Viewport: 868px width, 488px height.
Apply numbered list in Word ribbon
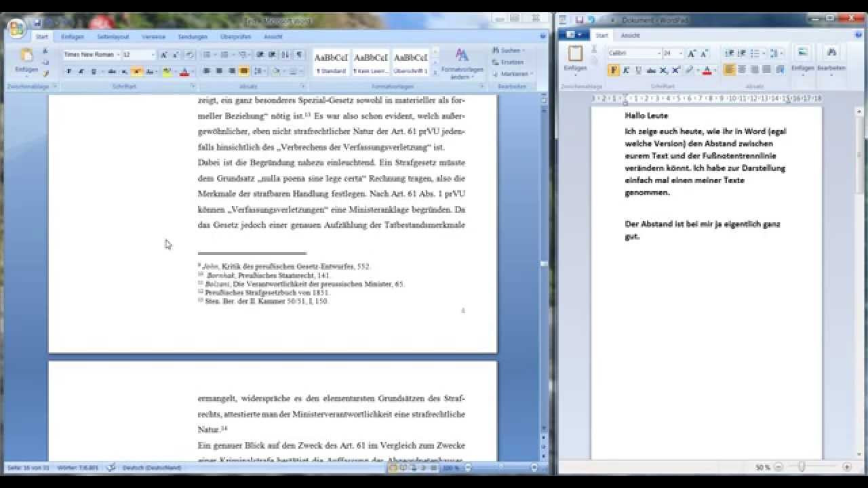224,54
